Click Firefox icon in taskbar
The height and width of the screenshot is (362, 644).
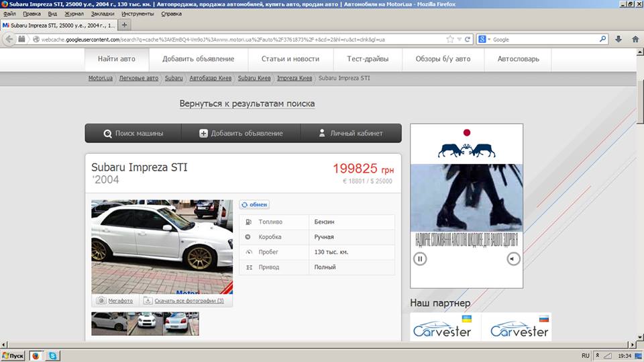tap(36, 356)
